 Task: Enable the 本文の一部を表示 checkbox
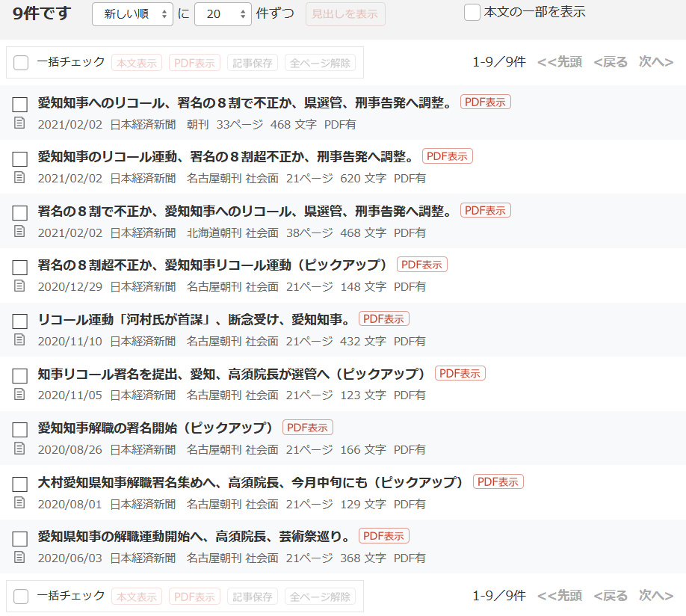coord(472,13)
